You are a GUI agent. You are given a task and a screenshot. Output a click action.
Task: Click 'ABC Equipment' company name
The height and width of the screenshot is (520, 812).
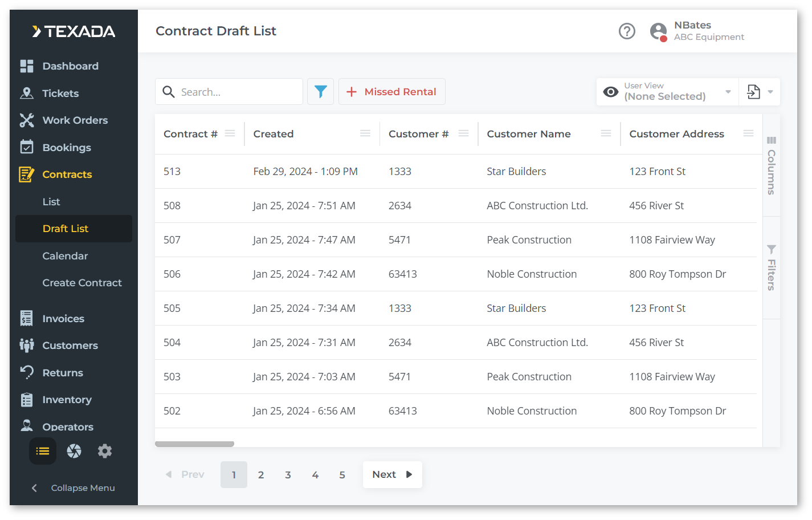709,37
